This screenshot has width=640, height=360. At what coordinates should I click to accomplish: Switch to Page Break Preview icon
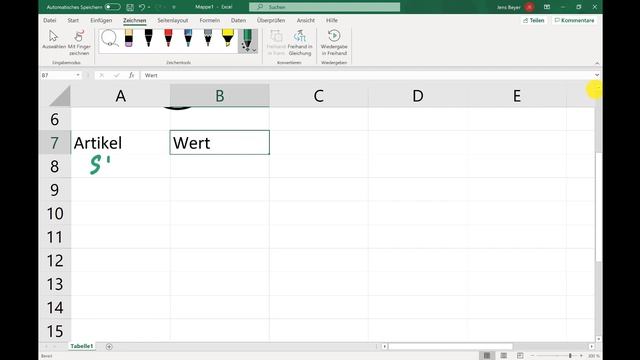tap(520, 356)
